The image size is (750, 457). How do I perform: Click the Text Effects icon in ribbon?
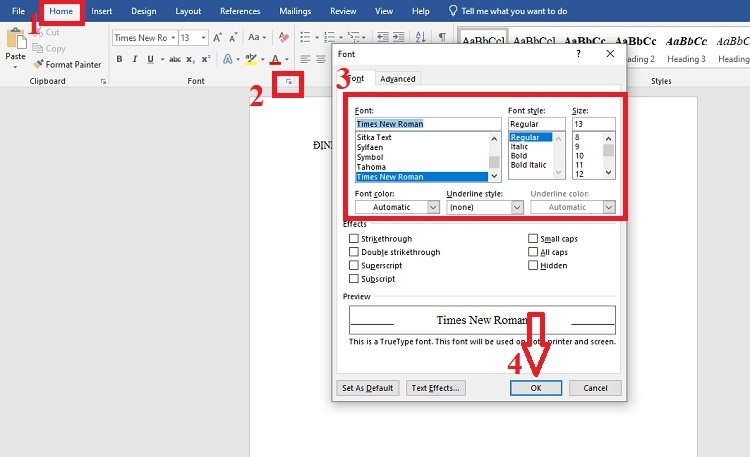click(x=227, y=59)
